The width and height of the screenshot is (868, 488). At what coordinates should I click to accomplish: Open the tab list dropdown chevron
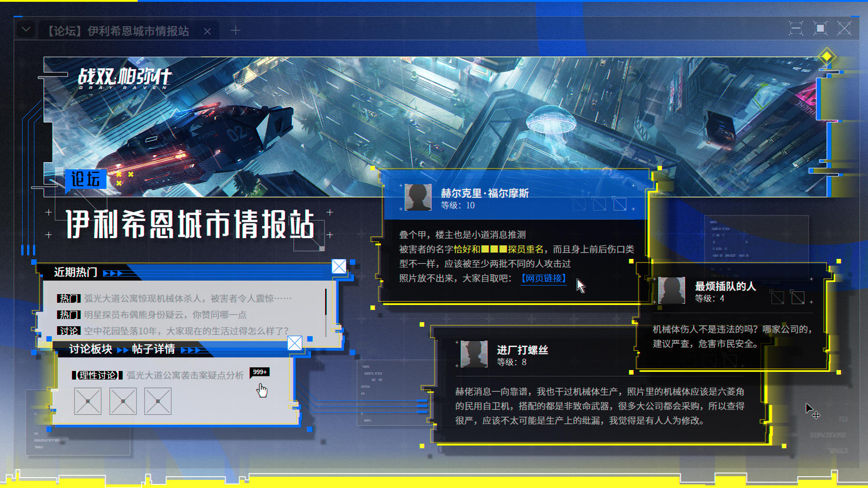(x=26, y=30)
